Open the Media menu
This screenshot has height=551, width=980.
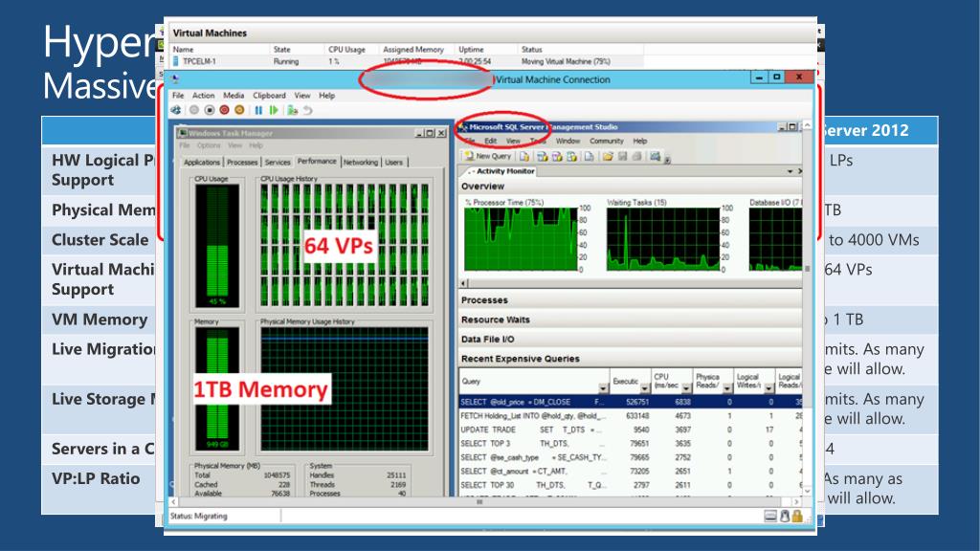[x=234, y=96]
